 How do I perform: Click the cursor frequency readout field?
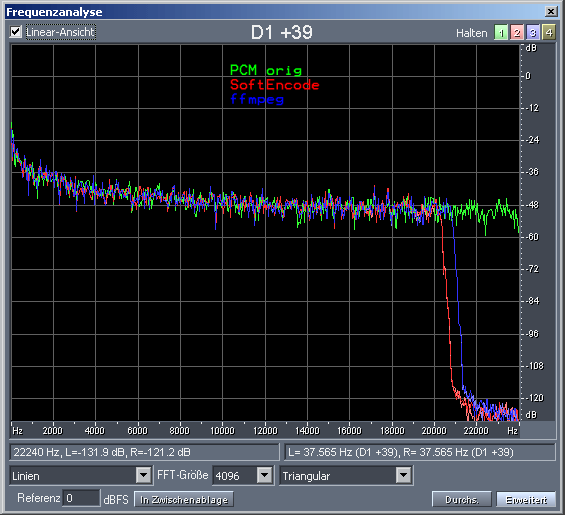pos(144,452)
